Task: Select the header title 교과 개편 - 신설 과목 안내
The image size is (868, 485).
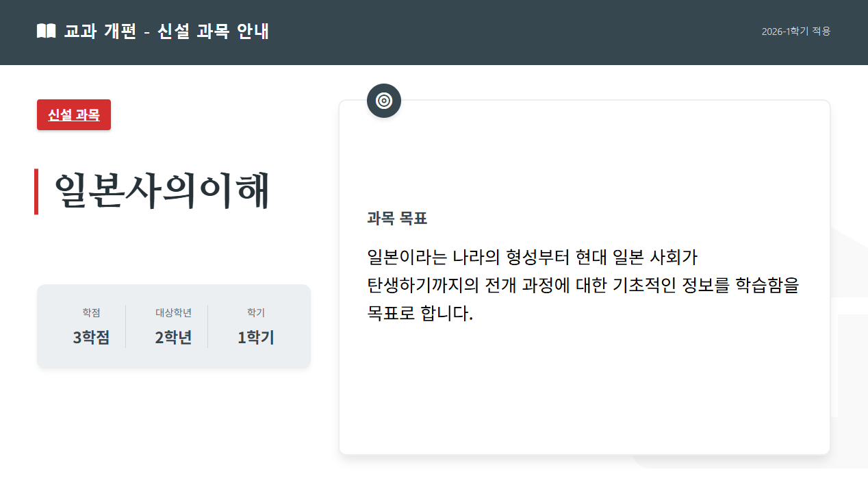Action: click(x=166, y=32)
